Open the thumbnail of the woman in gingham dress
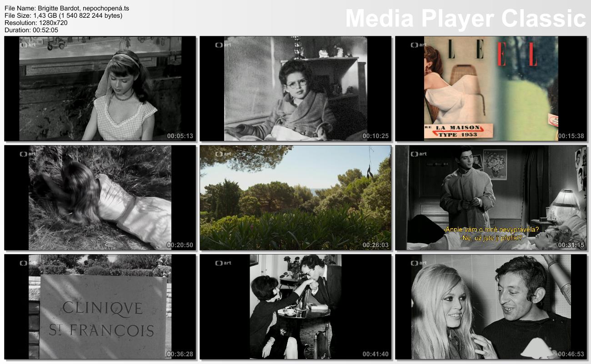 (100, 89)
